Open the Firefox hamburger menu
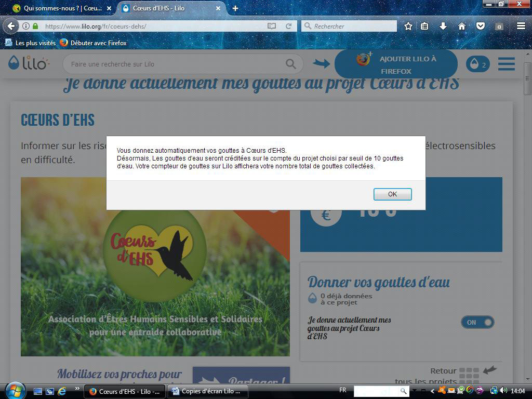Image resolution: width=532 pixels, height=399 pixels. click(x=521, y=26)
